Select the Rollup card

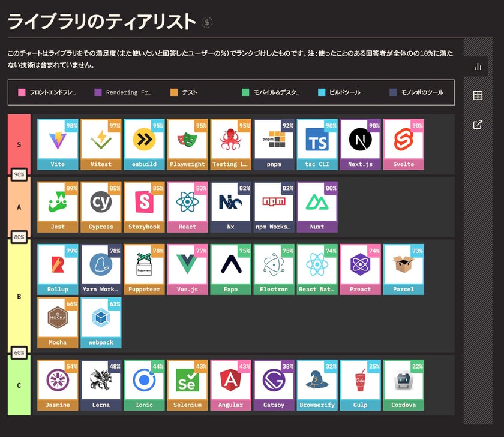point(58,269)
